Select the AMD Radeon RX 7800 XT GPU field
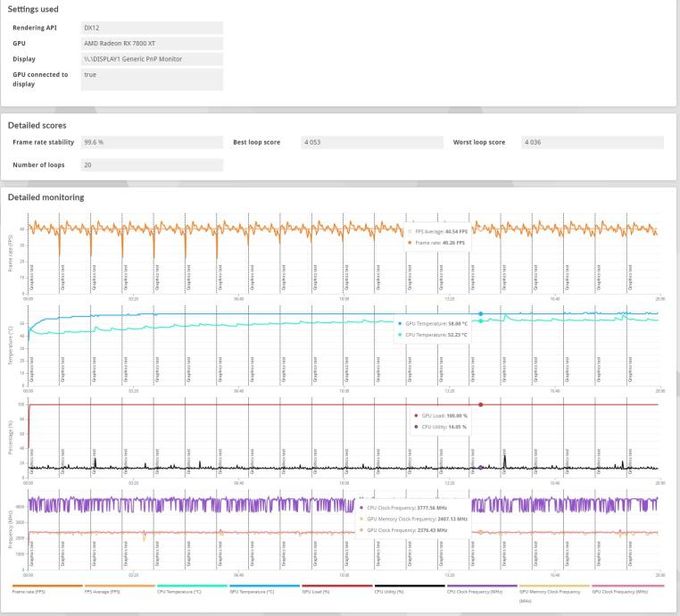 [x=153, y=44]
